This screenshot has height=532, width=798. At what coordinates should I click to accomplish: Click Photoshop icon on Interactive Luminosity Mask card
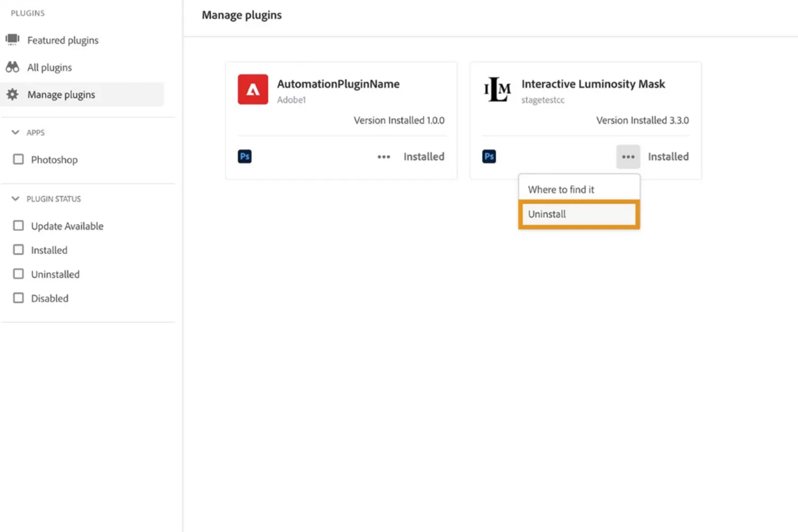point(489,156)
